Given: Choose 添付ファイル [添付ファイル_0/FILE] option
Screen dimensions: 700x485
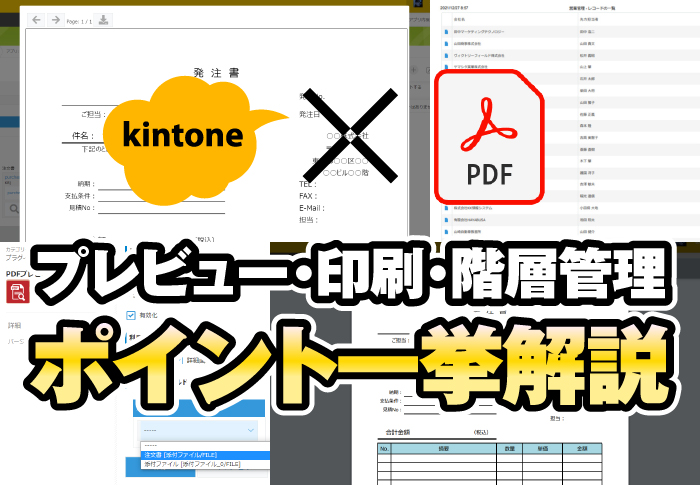Looking at the screenshot, I should click(205, 464).
